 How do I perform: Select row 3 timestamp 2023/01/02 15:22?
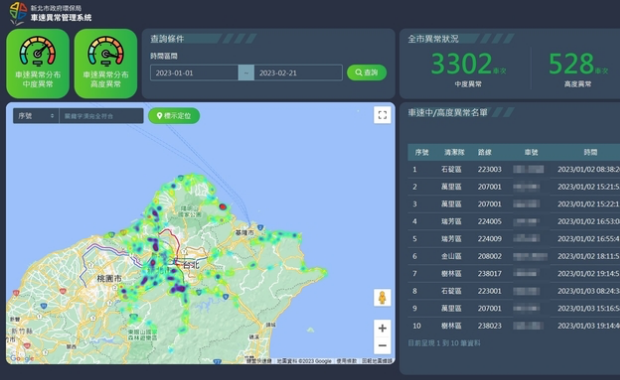(589, 204)
